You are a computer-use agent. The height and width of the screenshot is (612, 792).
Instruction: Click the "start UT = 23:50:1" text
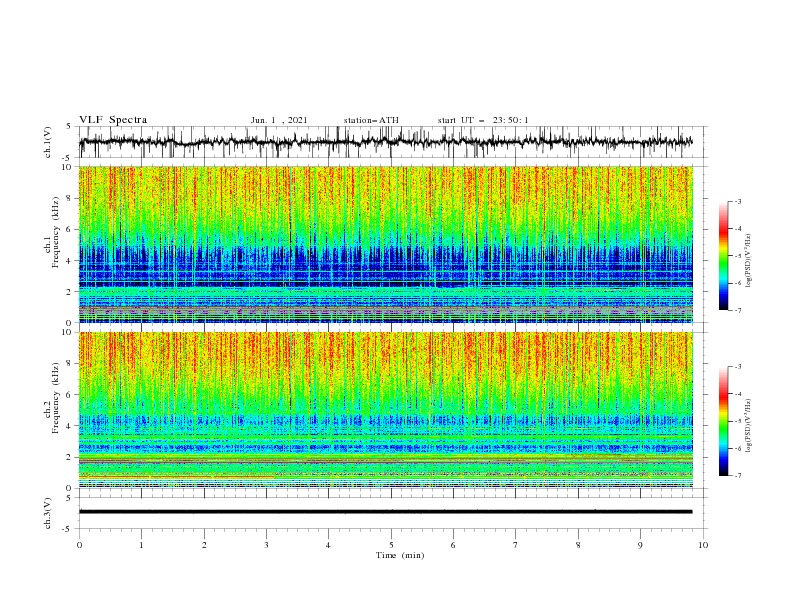click(483, 120)
